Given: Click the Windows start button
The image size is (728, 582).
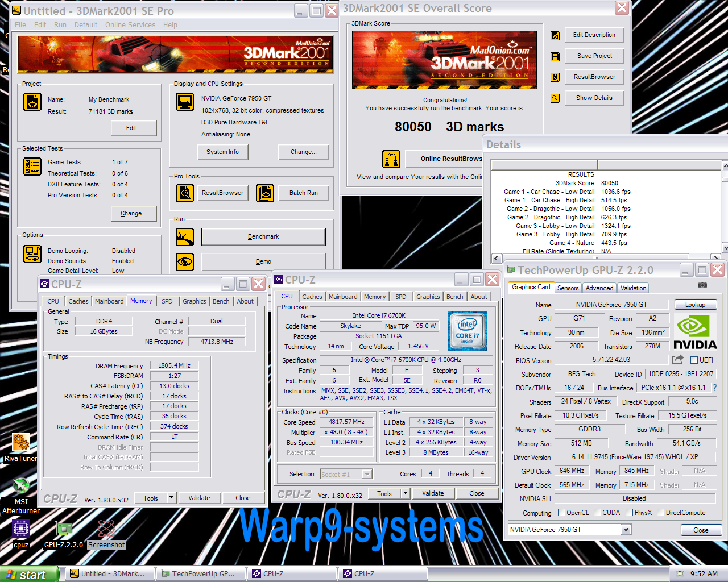Looking at the screenshot, I should coord(29,574).
